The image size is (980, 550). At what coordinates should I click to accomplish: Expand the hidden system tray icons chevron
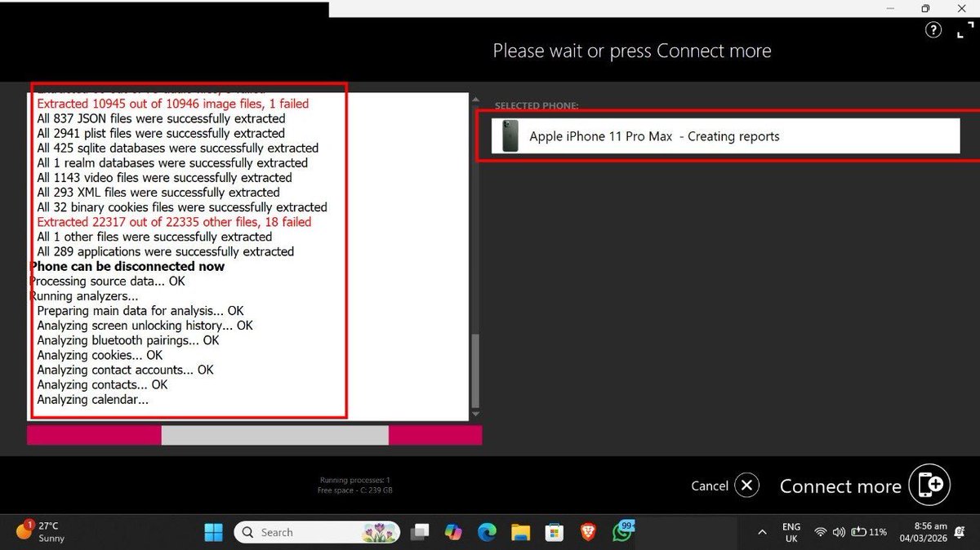coord(762,532)
